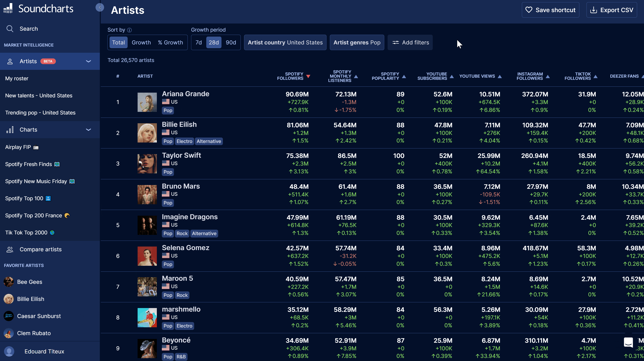Viewport: 644px width, 361px height.
Task: Click the Export CSV button
Action: tap(611, 10)
